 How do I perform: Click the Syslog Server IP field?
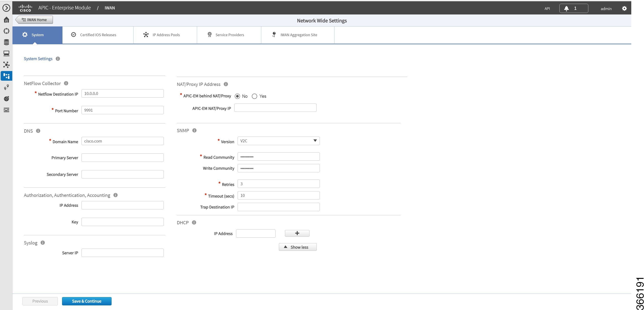[x=123, y=253]
